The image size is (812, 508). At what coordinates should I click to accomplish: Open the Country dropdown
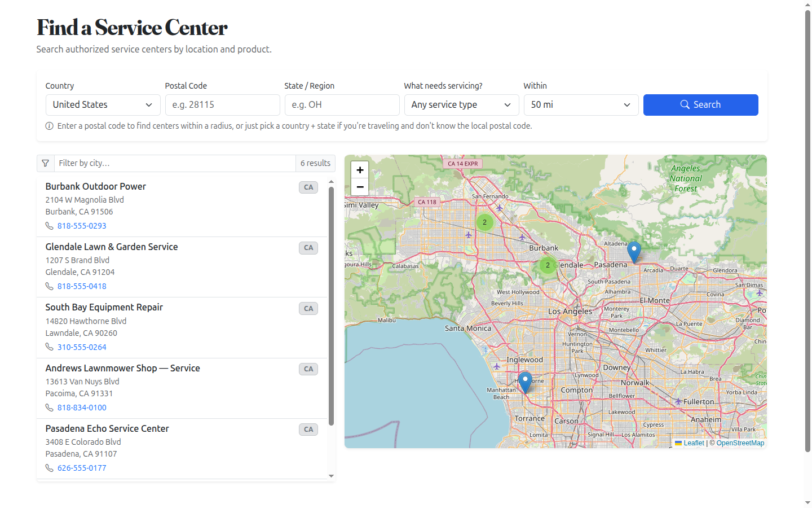[103, 105]
